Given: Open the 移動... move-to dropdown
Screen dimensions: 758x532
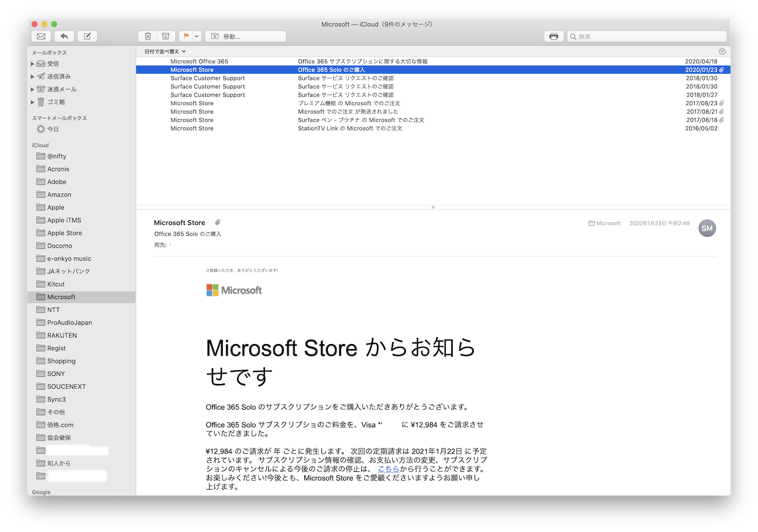Looking at the screenshot, I should [245, 36].
